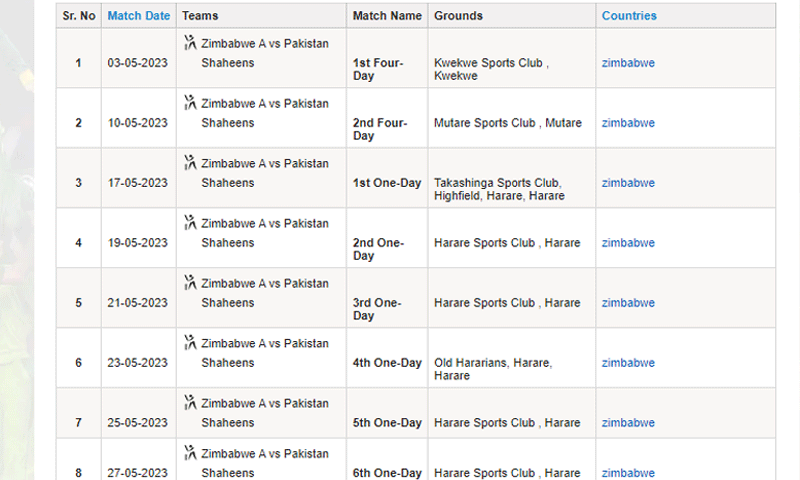
Task: Click cricket icon in row 1 Teams cell
Action: (190, 43)
